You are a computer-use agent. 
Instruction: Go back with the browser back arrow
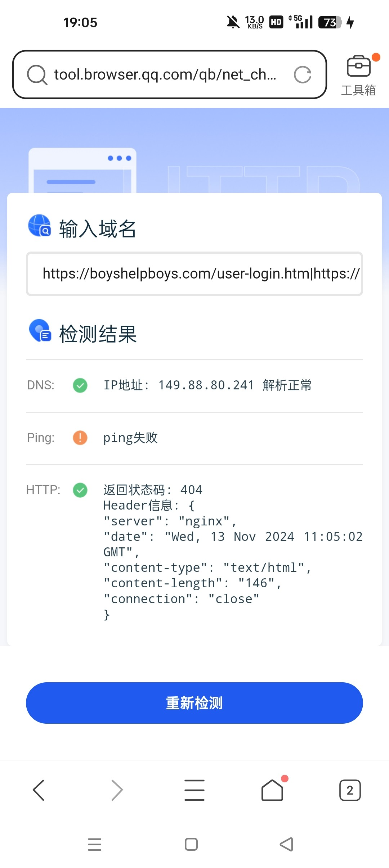pos(39,790)
